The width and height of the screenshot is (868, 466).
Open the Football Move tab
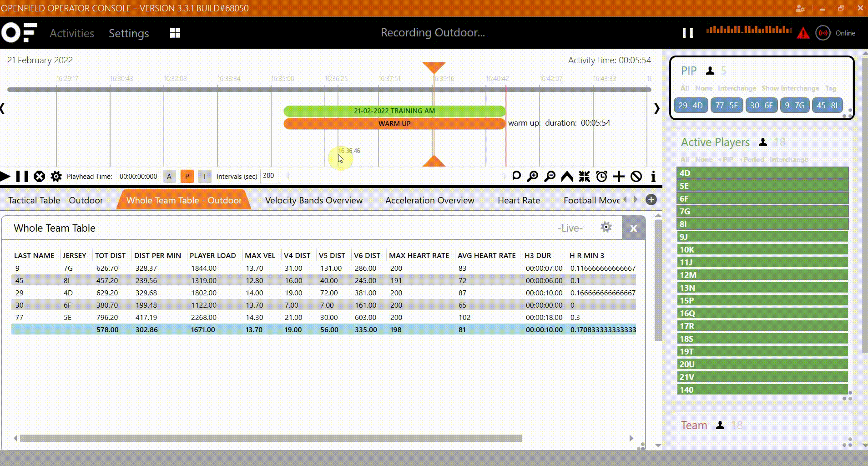pyautogui.click(x=591, y=200)
